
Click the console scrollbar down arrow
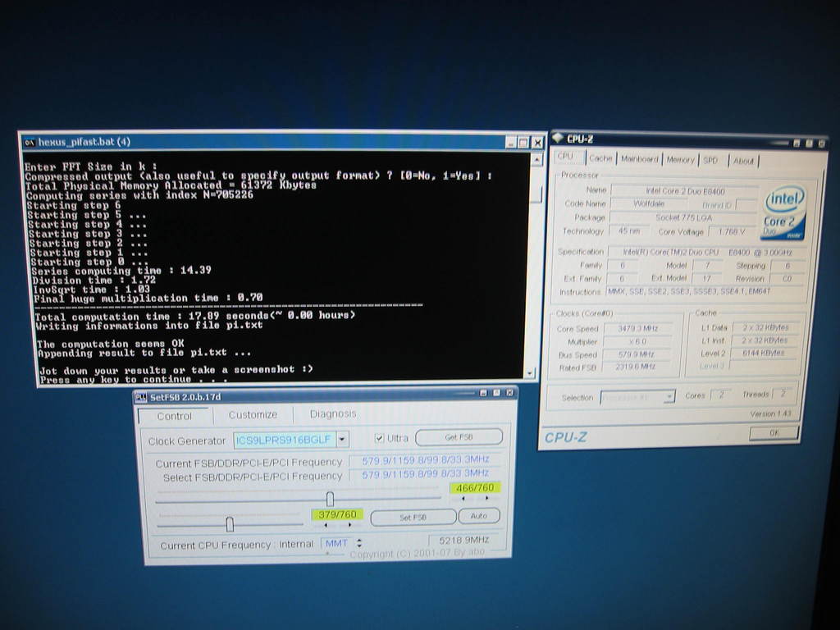coord(530,373)
